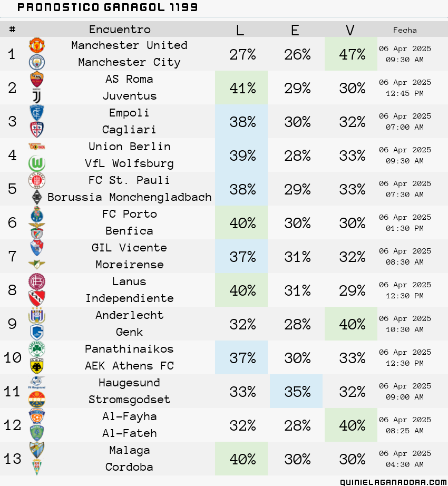
Task: Click the Panathinaikos team name
Action: pyautogui.click(x=130, y=349)
